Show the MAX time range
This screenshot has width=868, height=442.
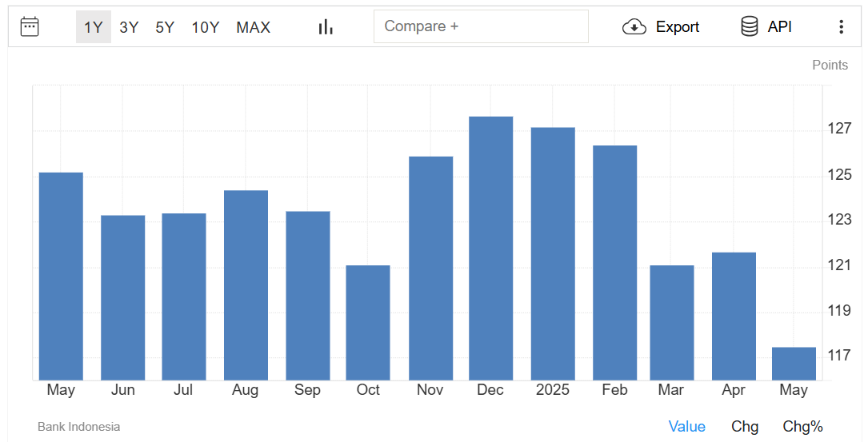(253, 27)
